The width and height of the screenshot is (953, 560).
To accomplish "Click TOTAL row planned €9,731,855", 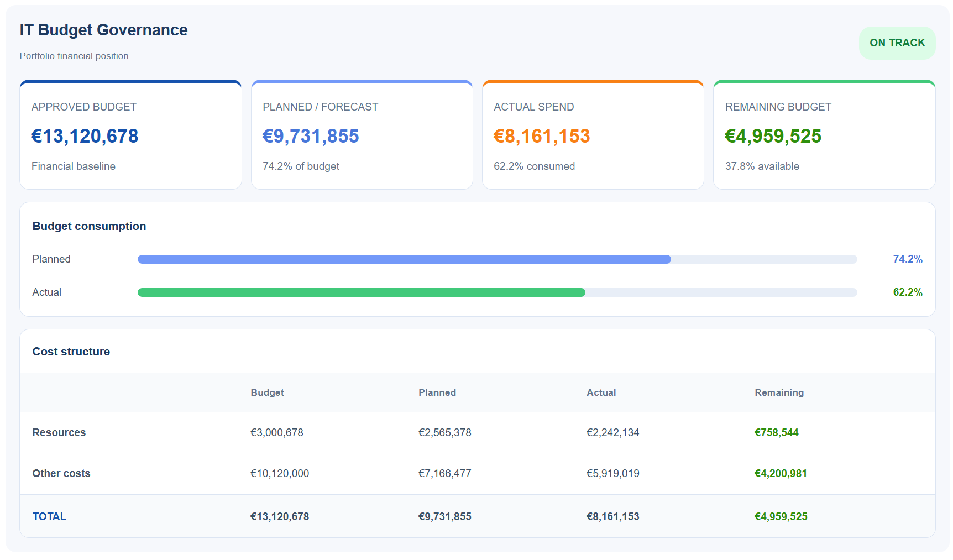I will (x=444, y=516).
